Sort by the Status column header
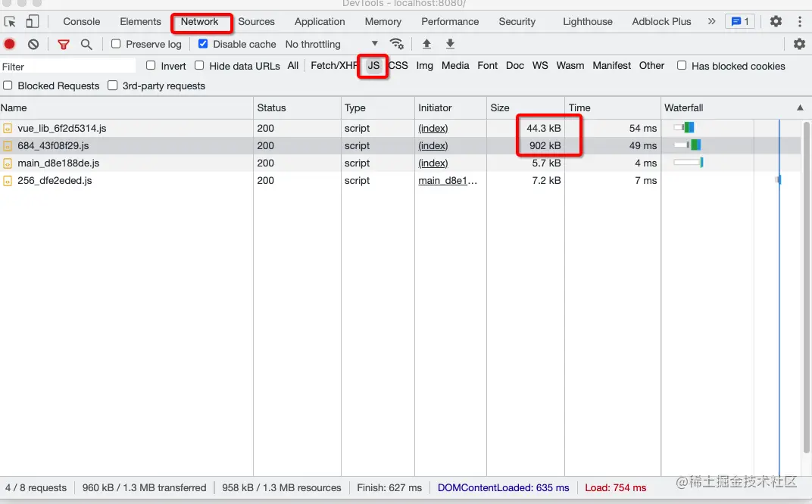Viewport: 812px width, 504px height. 297,107
